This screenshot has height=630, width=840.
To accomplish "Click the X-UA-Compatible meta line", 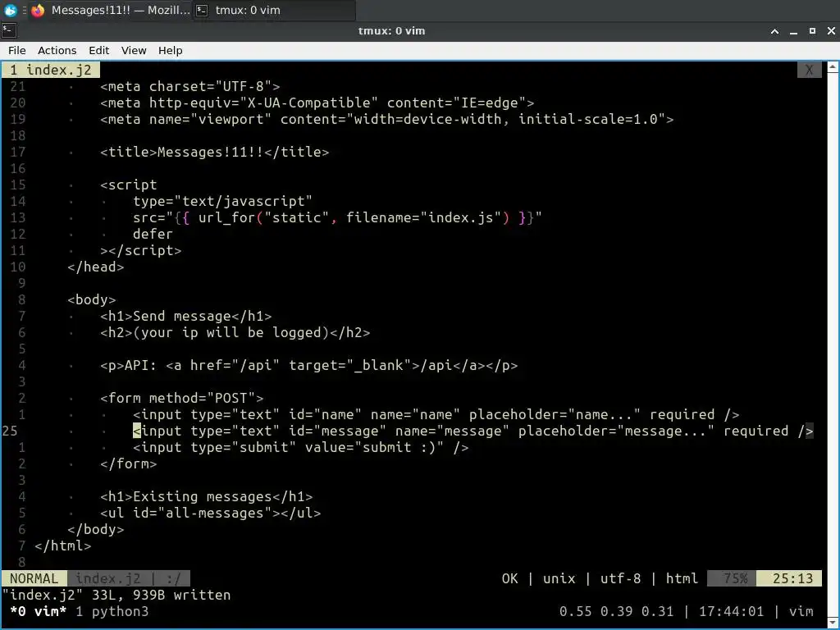I will 317,103.
